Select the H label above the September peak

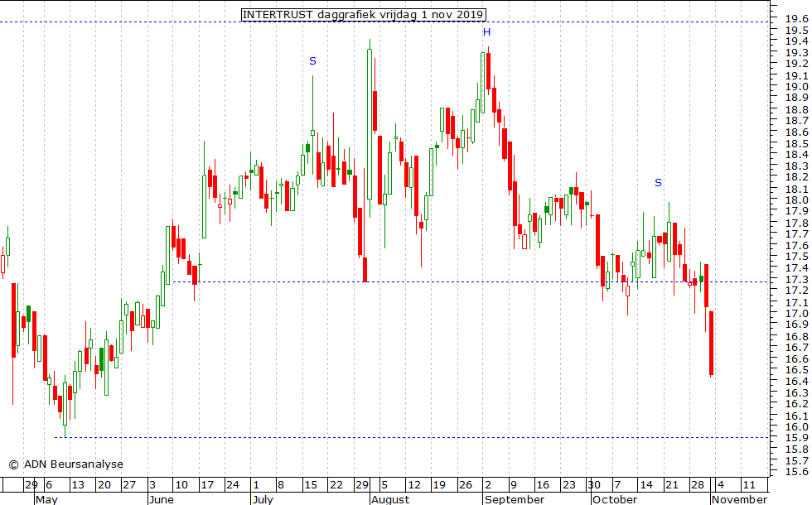(x=486, y=32)
